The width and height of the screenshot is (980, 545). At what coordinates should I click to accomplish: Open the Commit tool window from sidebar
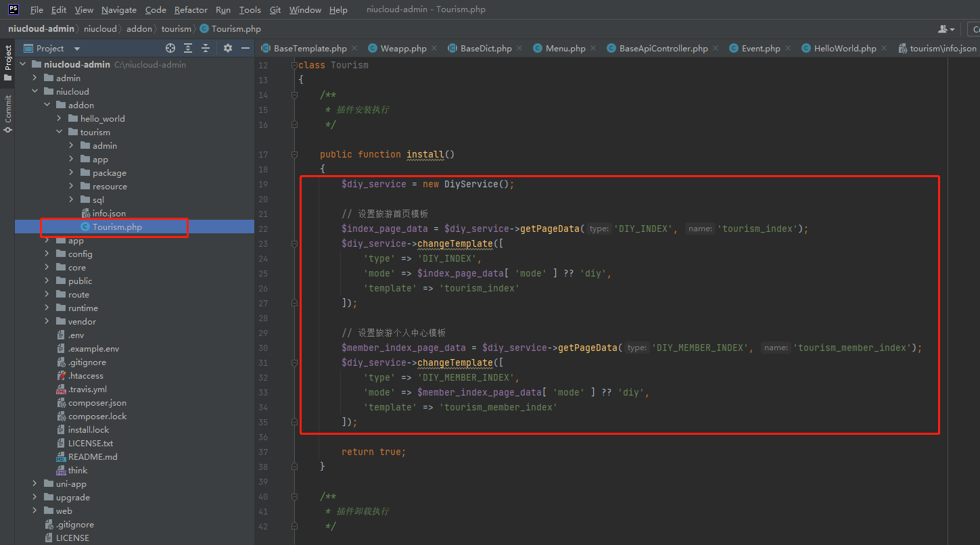point(8,112)
